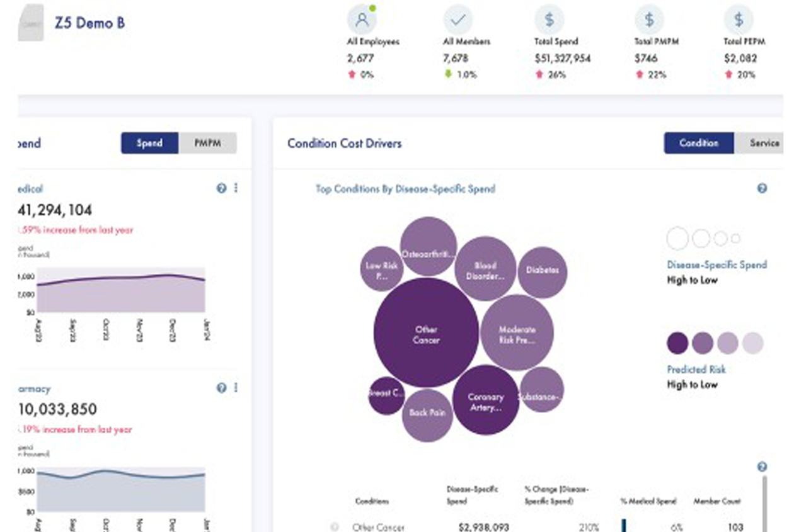Click the Diabetes bubble in chart

pos(542,271)
